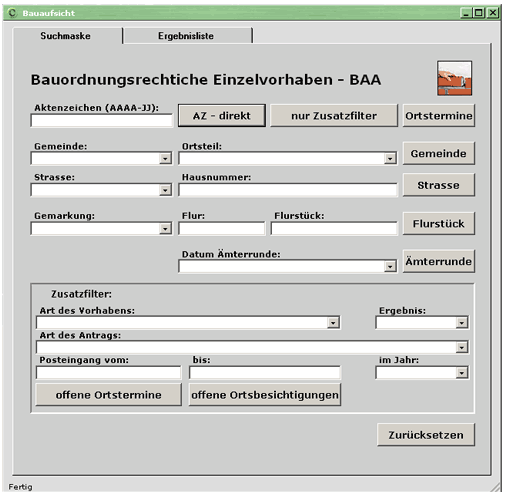Screen dimensions: 506x496
Task: Click into the Aktenzeichen input field
Action: point(102,120)
